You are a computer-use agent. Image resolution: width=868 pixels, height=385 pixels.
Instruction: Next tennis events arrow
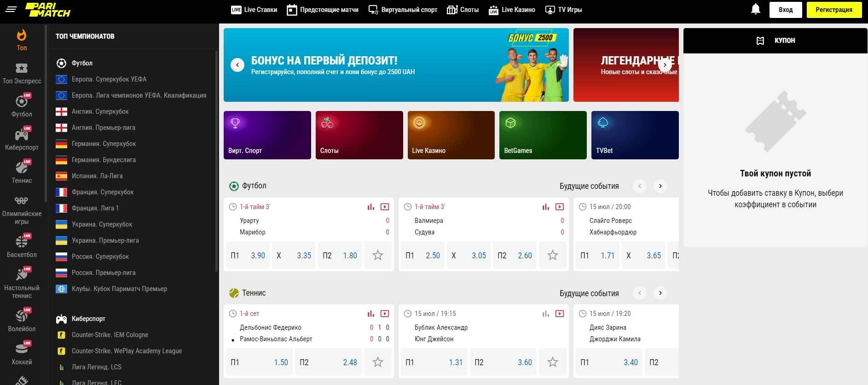click(660, 293)
